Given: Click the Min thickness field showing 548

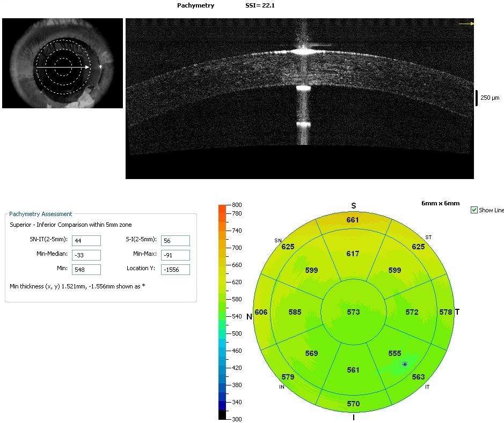Looking at the screenshot, I should (86, 270).
